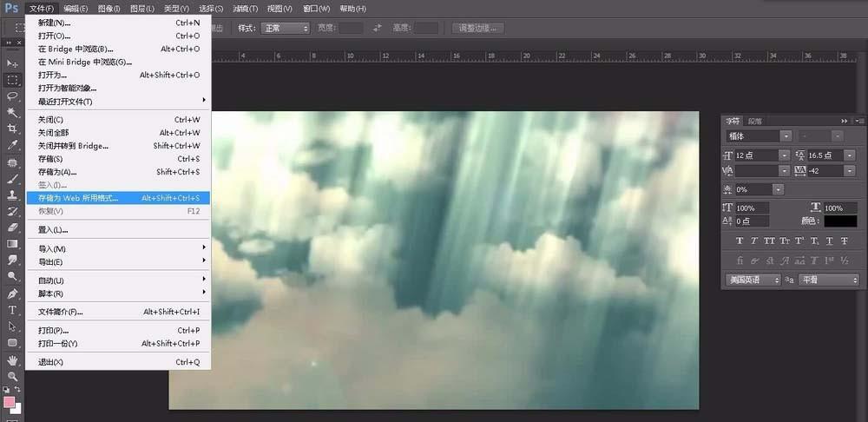This screenshot has width=868, height=422.
Task: Click the 调整边缘 button
Action: pyautogui.click(x=477, y=29)
